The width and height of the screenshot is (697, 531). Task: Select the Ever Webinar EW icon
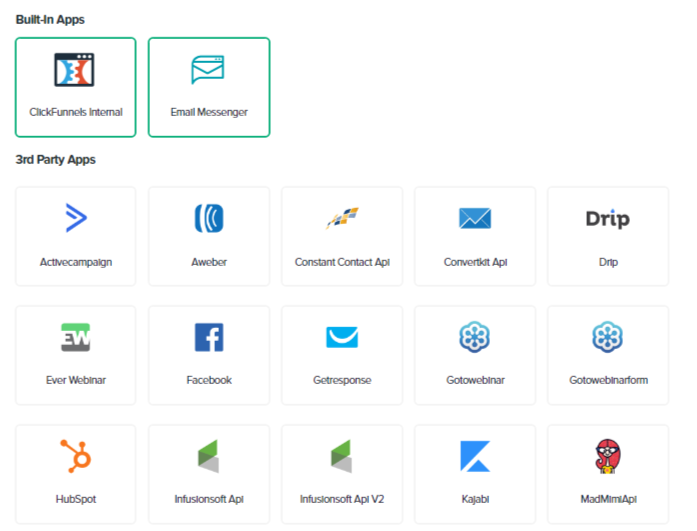(x=76, y=337)
